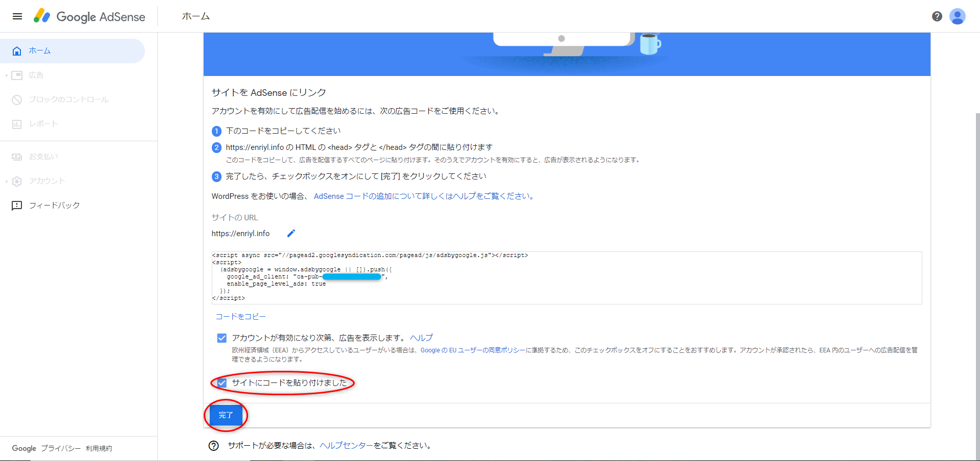Click the Google text in footer

24,448
